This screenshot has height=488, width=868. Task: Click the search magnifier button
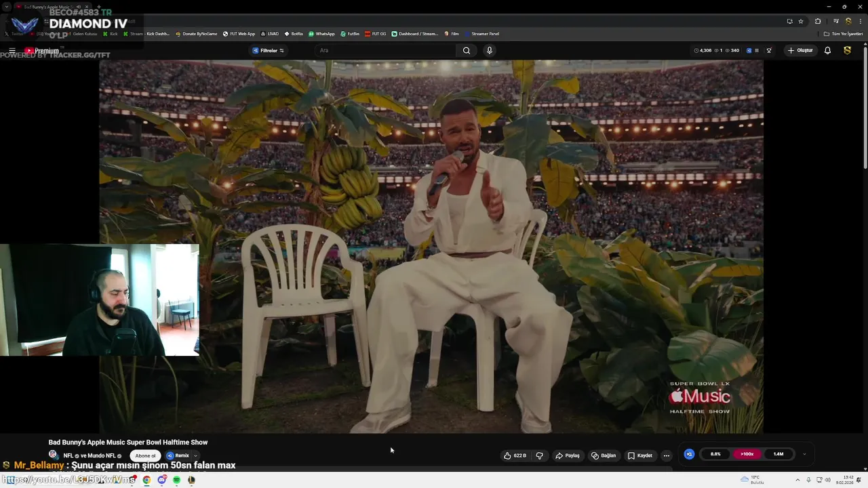click(x=467, y=50)
